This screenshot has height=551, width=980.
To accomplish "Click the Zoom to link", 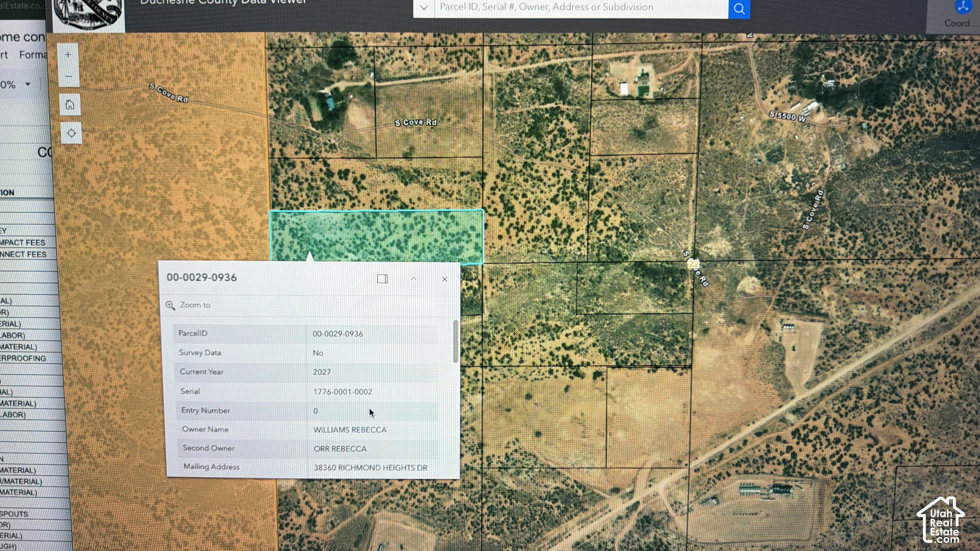I will click(195, 305).
